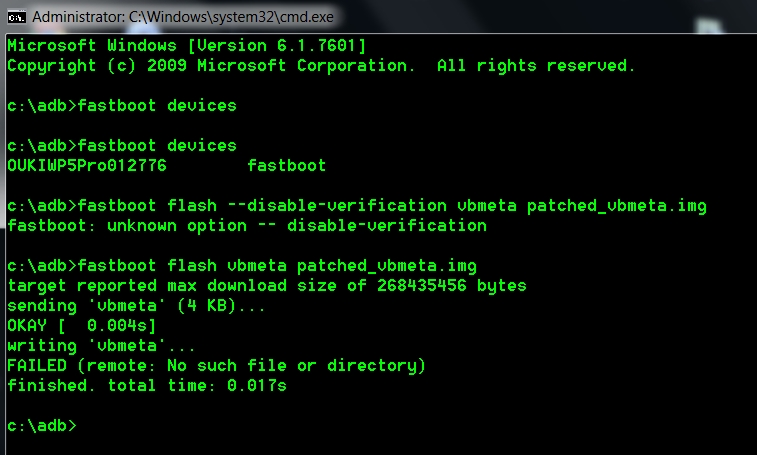Click the fastboot status beside device serial
Image resolution: width=757 pixels, height=455 pixels.
coord(287,166)
